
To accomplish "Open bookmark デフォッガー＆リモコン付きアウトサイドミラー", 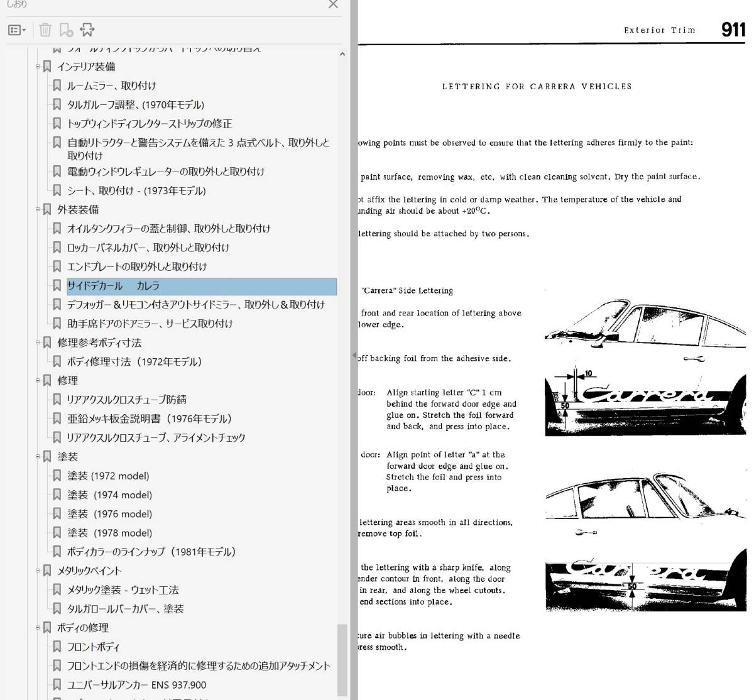I will point(196,305).
